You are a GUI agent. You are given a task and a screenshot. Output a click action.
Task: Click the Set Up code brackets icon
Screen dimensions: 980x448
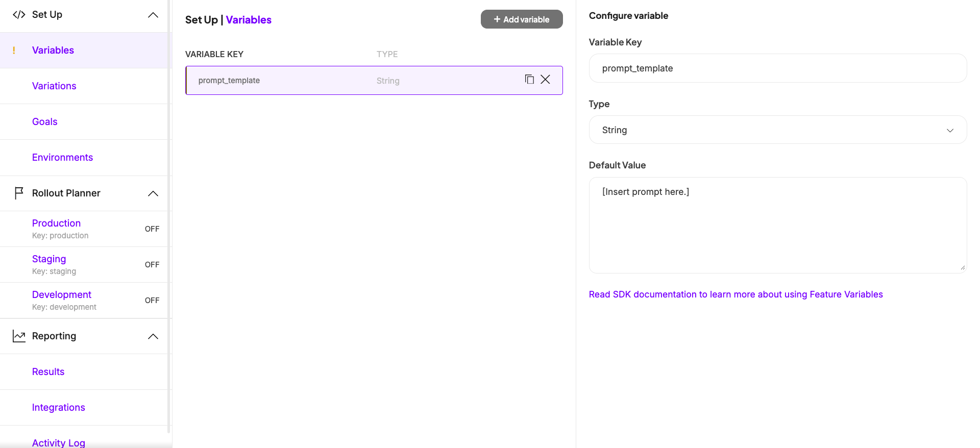coord(19,15)
